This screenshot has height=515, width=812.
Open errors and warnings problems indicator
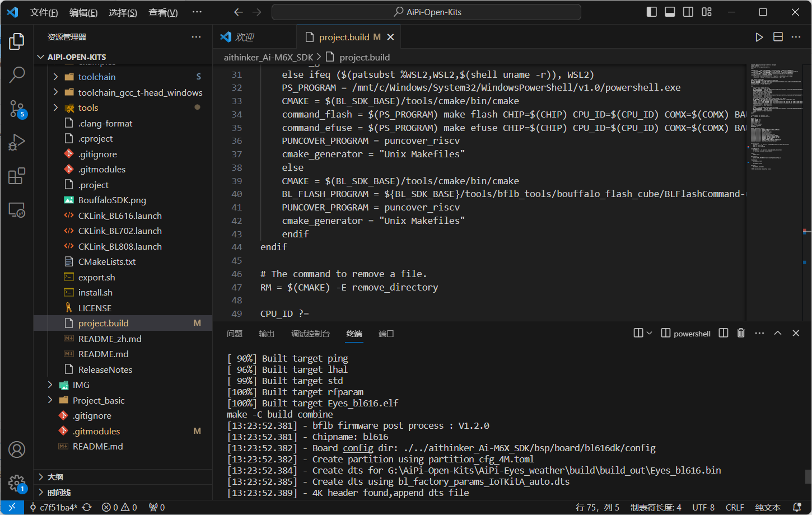[119, 507]
